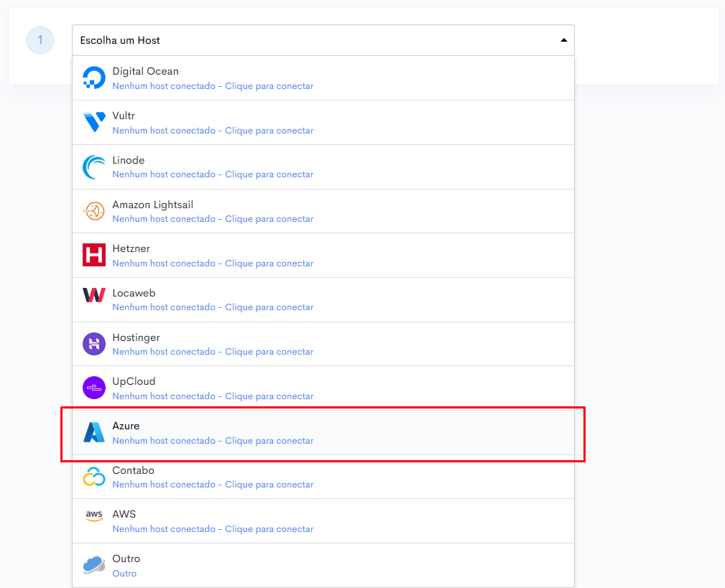Select the Locaweb host option
Viewport: 725px width, 588px height.
pos(323,300)
